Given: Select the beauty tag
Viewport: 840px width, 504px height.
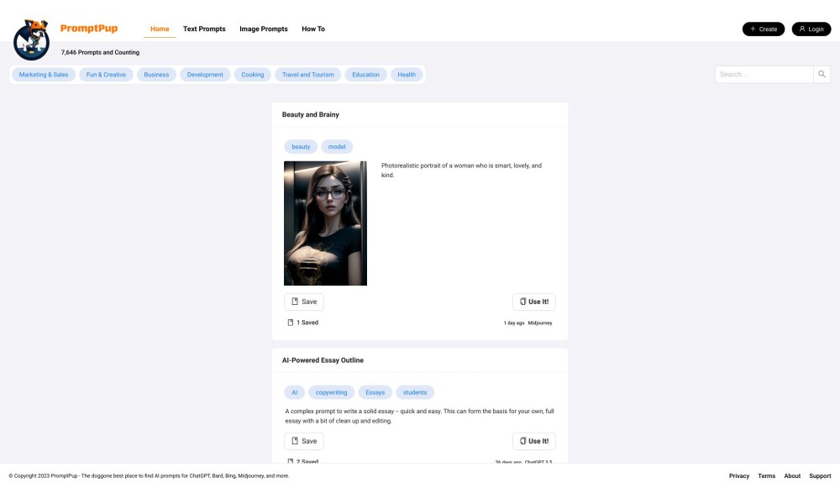Looking at the screenshot, I should click(301, 147).
